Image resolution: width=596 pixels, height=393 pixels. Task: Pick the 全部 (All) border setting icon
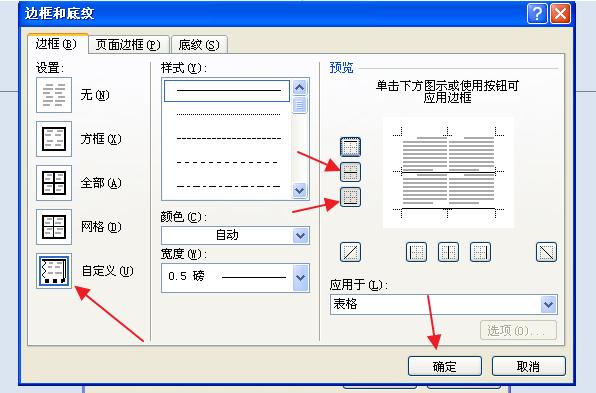click(x=54, y=183)
